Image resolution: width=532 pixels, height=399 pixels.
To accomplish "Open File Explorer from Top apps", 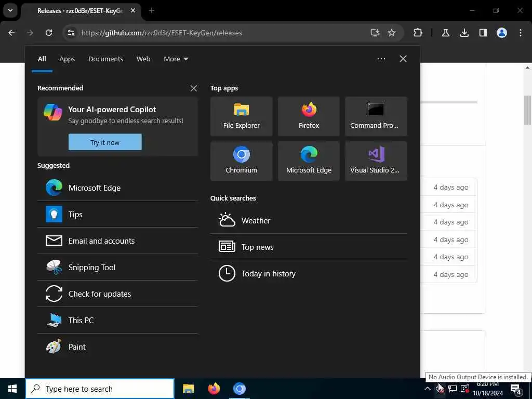I will pyautogui.click(x=241, y=116).
